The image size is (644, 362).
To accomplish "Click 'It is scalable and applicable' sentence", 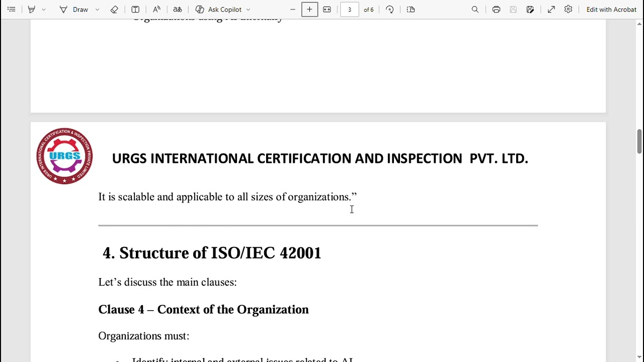I will [227, 197].
